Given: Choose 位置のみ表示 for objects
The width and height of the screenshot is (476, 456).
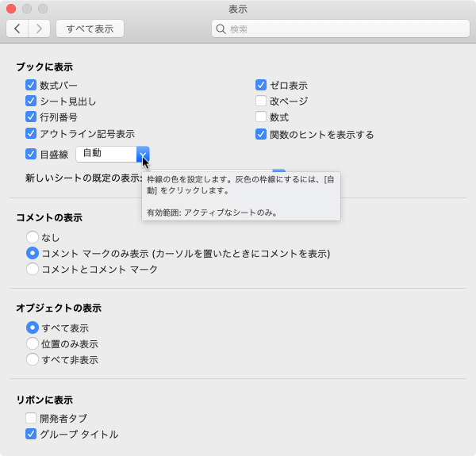Looking at the screenshot, I should coord(33,343).
